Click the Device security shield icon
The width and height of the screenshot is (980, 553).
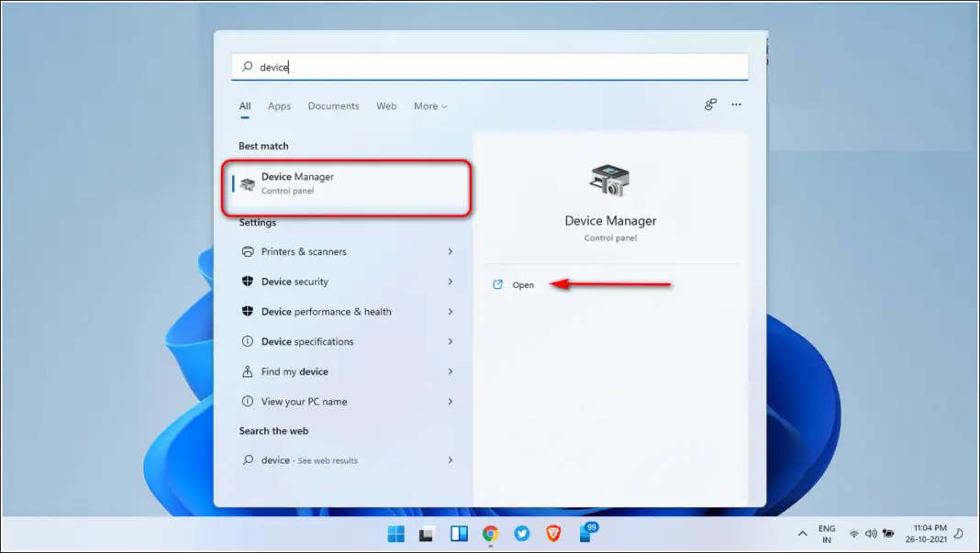[x=246, y=282]
